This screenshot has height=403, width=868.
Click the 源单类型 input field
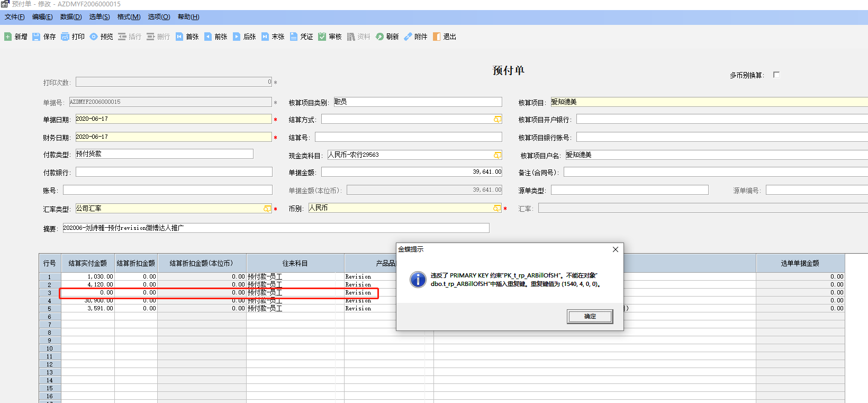tap(630, 190)
